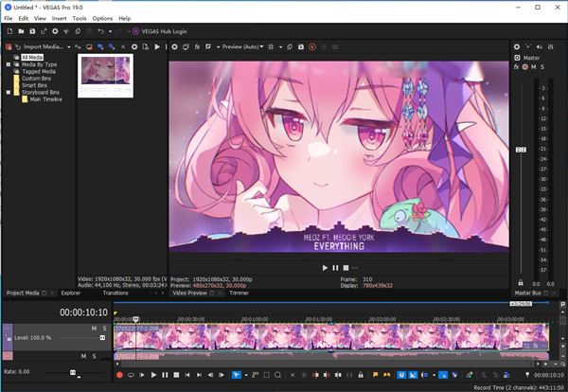Mute the Master bus
The image size is (568, 392).
(534, 67)
